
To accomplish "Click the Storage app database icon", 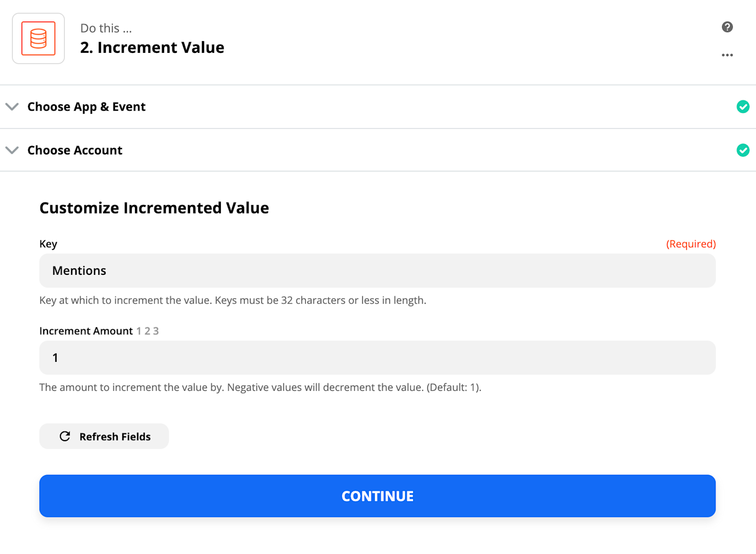I will pos(38,38).
